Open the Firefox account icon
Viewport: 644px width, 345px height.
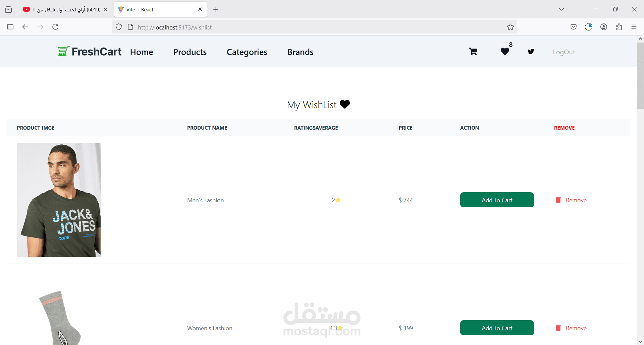(604, 27)
